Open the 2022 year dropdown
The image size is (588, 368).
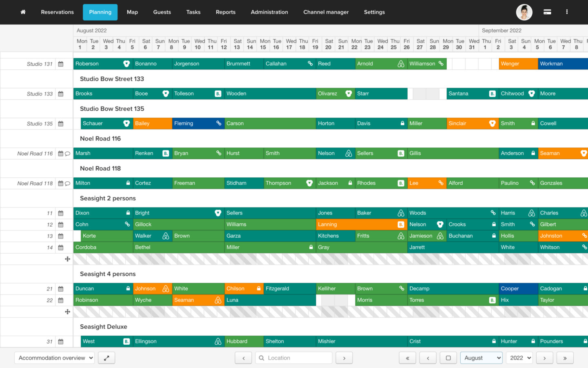[x=519, y=358]
